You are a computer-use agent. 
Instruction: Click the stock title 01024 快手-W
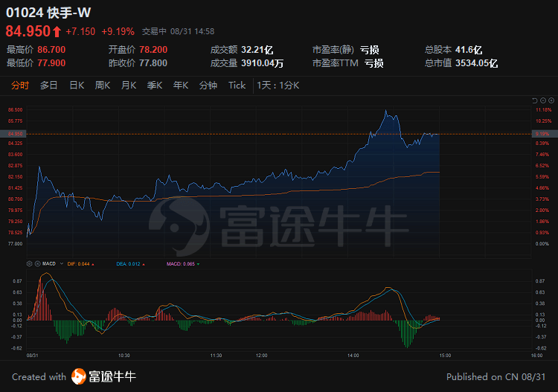48,13
